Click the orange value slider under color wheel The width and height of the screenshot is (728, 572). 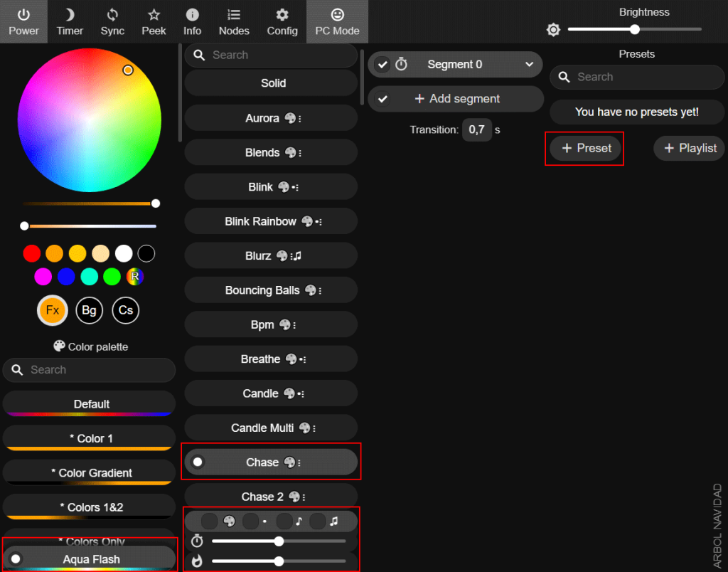[x=89, y=203]
